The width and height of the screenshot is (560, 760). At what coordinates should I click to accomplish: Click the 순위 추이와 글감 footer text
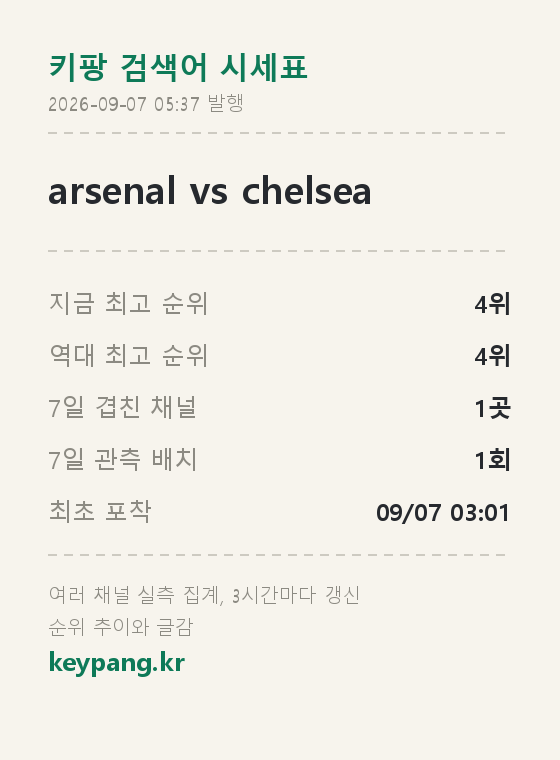pos(121,627)
